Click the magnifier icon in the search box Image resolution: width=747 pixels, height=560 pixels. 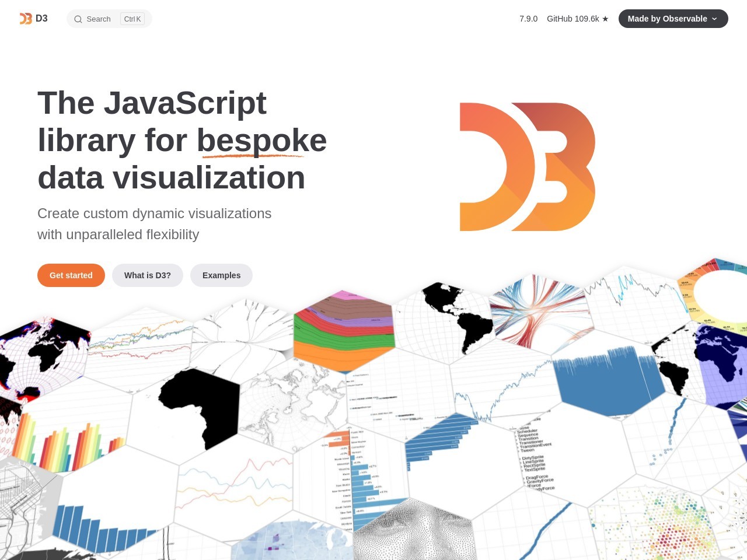(78, 19)
